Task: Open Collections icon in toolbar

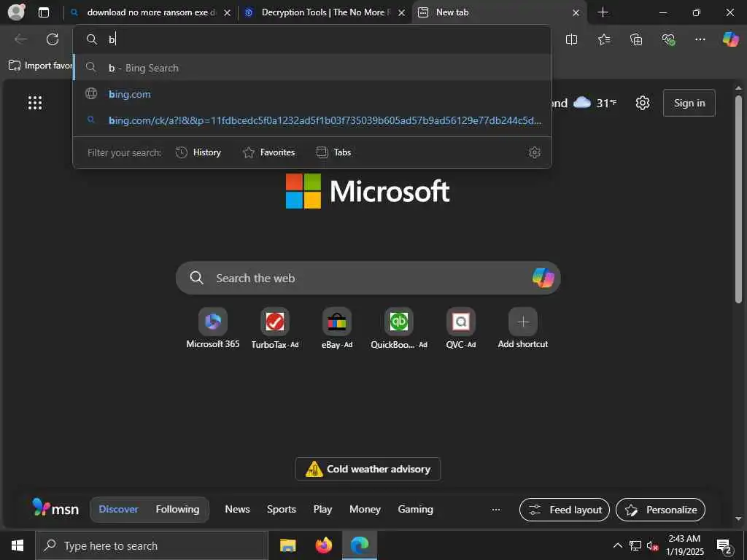Action: [636, 39]
